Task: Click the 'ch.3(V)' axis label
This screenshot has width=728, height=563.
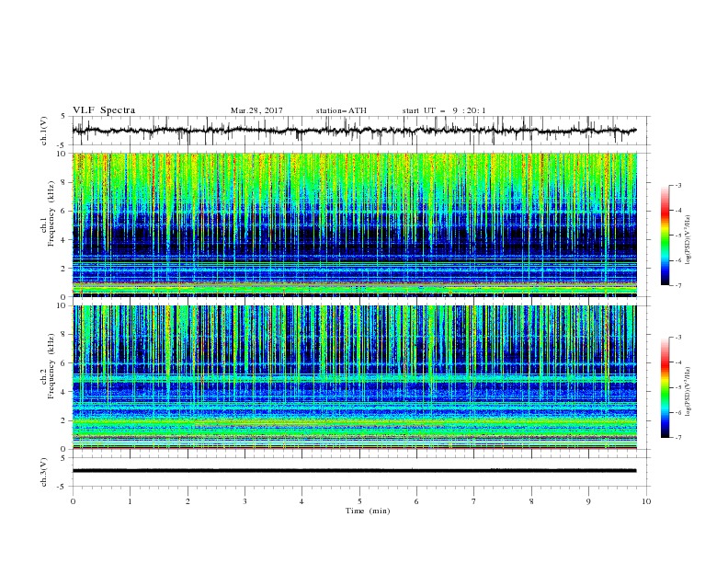Action: pos(44,472)
